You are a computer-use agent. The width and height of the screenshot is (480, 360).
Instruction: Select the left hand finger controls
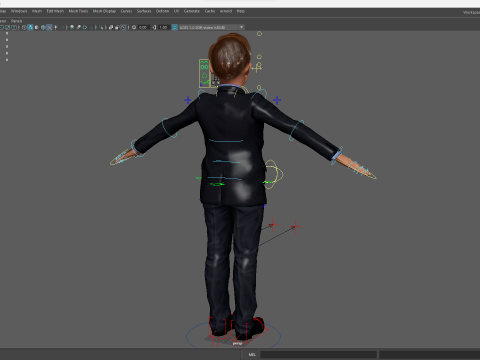pos(121,157)
